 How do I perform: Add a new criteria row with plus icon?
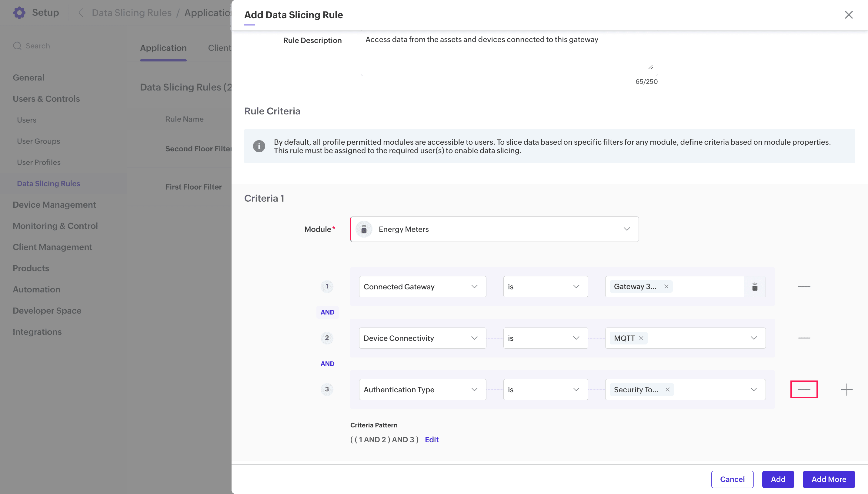846,390
